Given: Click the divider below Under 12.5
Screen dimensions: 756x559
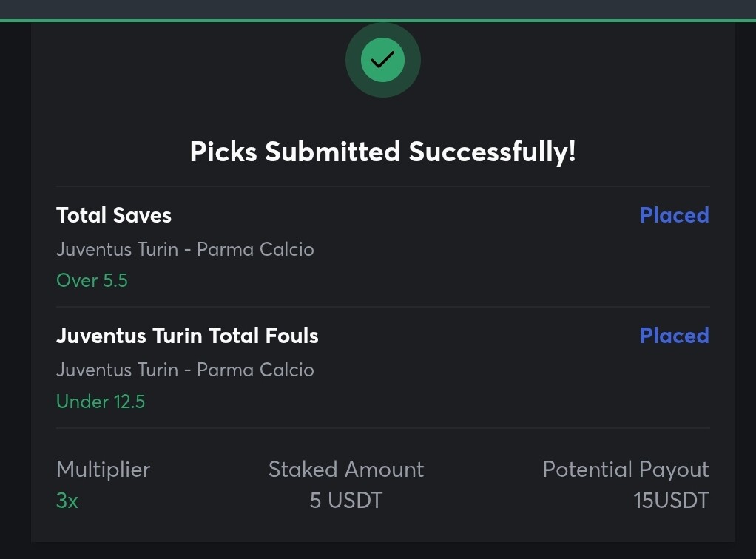Looking at the screenshot, I should [383, 428].
